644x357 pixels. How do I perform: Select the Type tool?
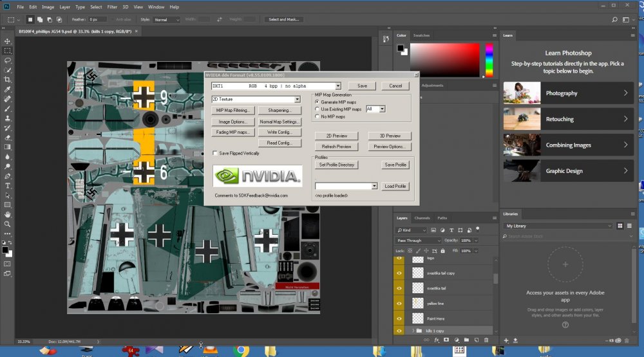[8, 185]
